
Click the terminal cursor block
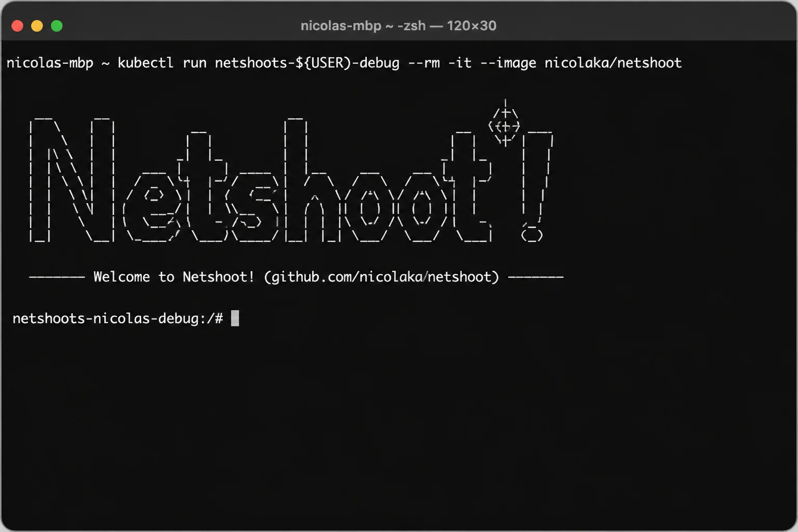pyautogui.click(x=235, y=318)
